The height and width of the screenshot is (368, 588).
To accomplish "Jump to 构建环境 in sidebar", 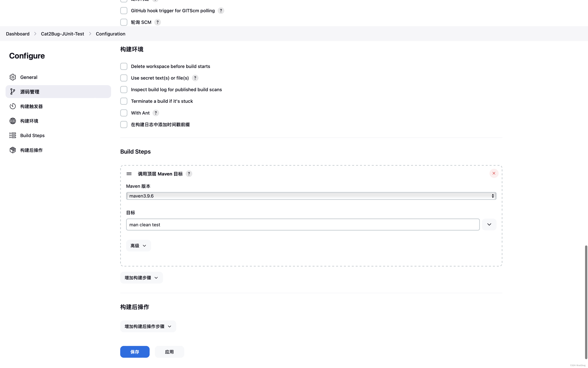I will tap(58, 121).
